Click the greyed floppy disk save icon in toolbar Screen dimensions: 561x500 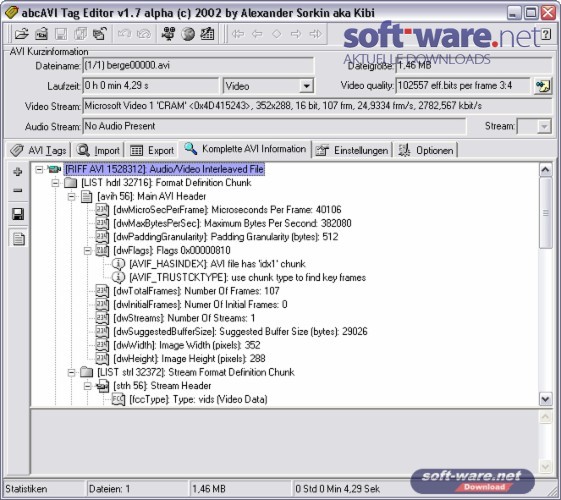[x=60, y=34]
